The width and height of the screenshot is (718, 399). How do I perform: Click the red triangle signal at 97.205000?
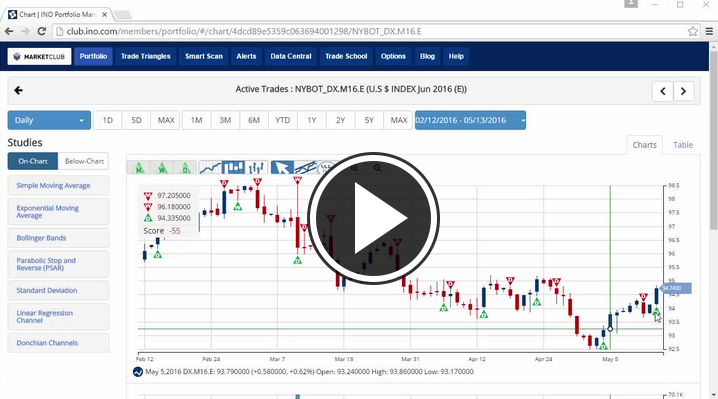(x=148, y=196)
